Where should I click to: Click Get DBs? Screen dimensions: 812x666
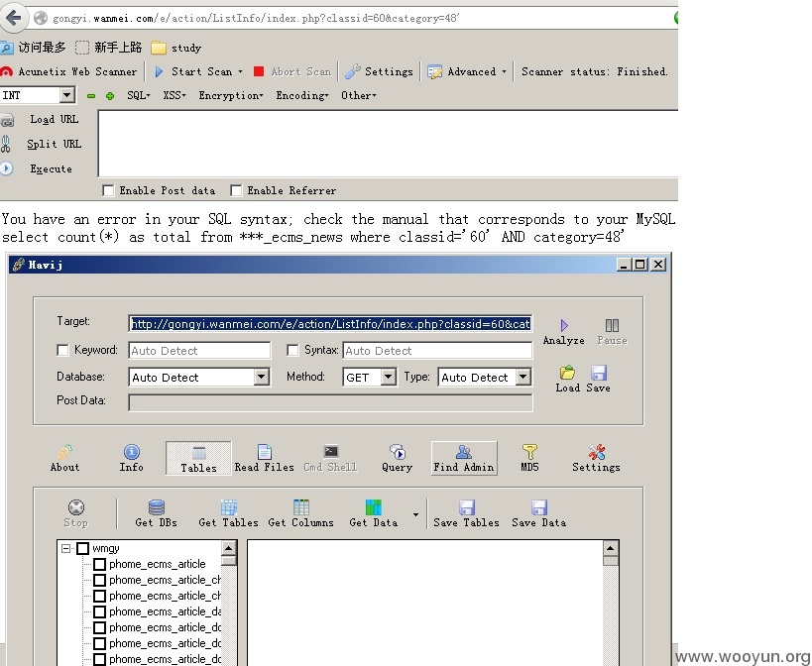[x=156, y=513]
